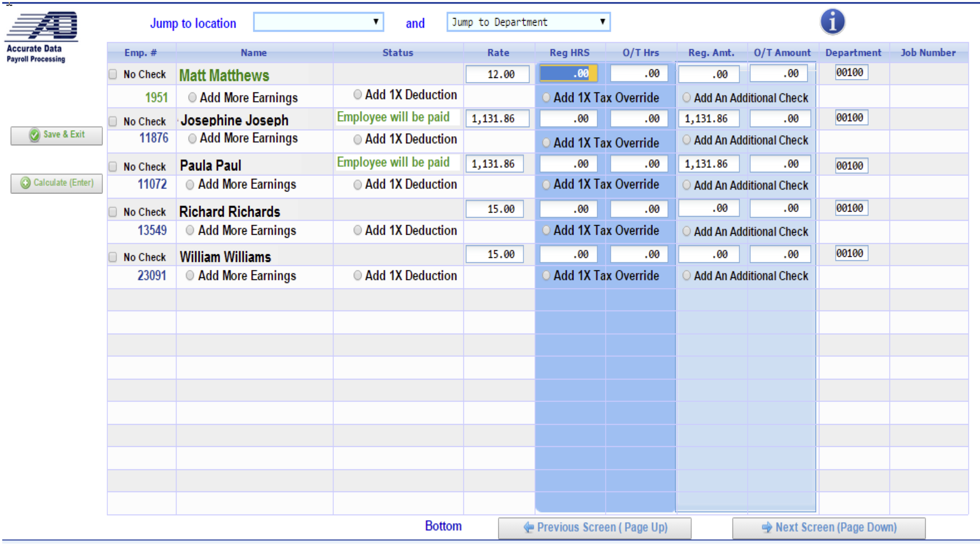Select Add 1X Deduction for Matt Matthews
Viewport: 980px width, 544px height.
coord(357,94)
